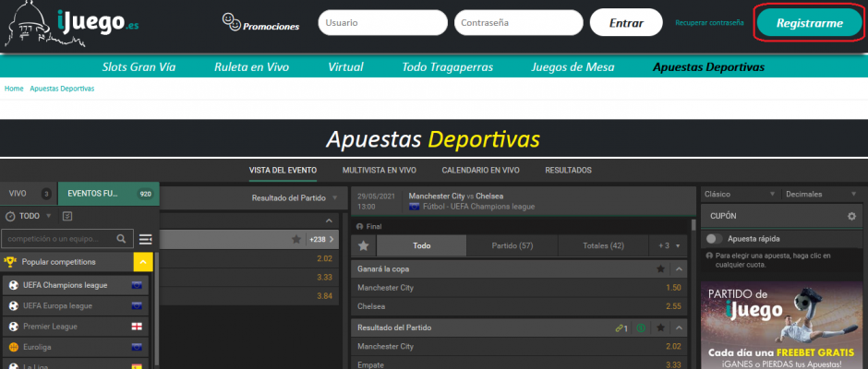This screenshot has width=868, height=369.
Task: Click the Entrar login button
Action: (626, 23)
